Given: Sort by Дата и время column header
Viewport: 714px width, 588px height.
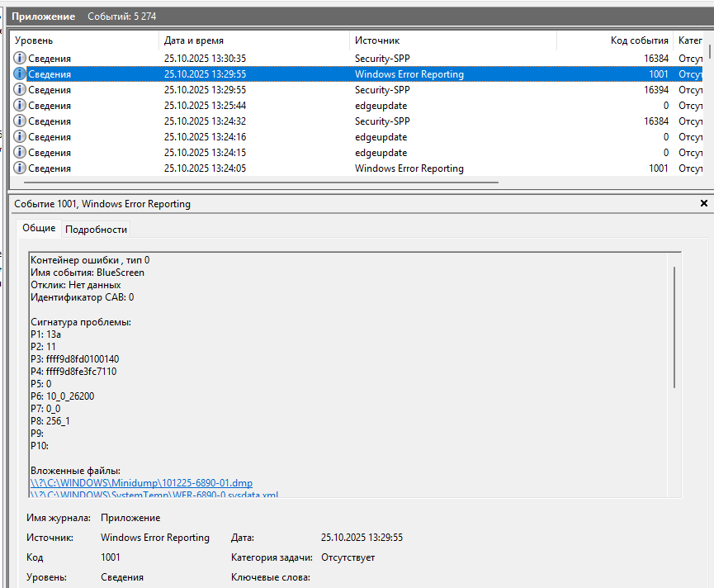Looking at the screenshot, I should (254, 40).
